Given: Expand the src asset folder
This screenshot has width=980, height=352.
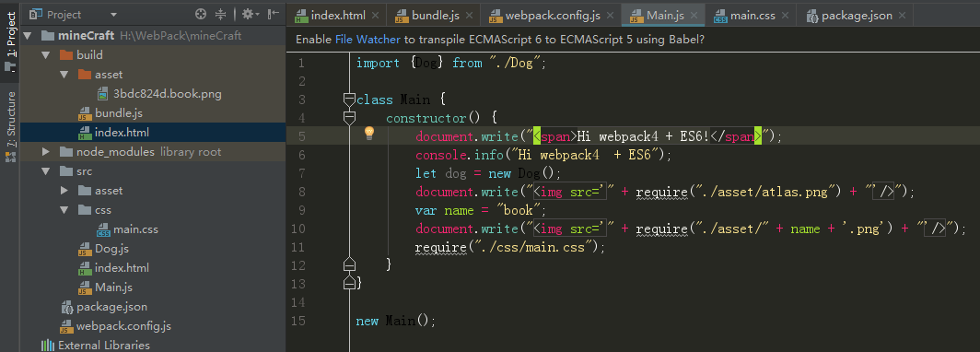Looking at the screenshot, I should (64, 191).
